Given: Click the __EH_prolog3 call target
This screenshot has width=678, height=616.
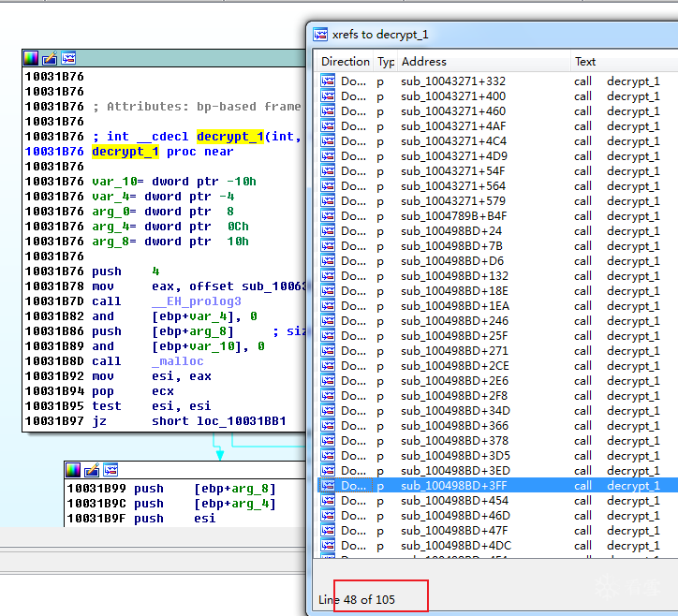Looking at the screenshot, I should 197,301.
